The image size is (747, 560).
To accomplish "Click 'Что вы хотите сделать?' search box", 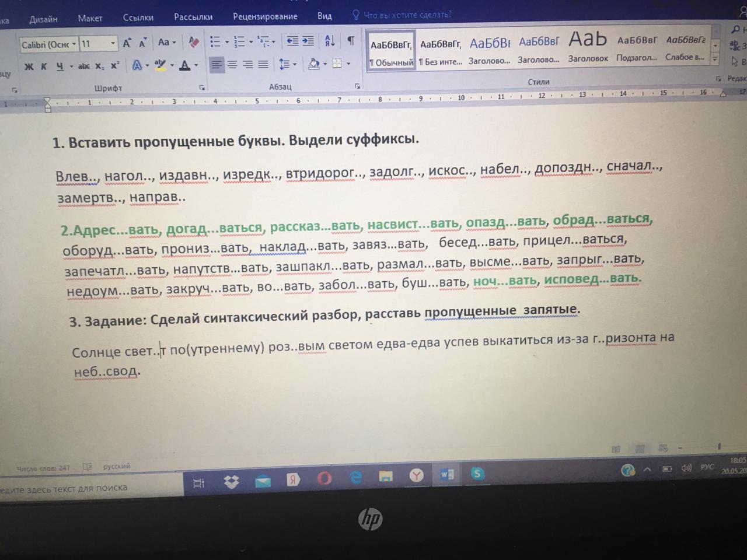I will coord(402,15).
